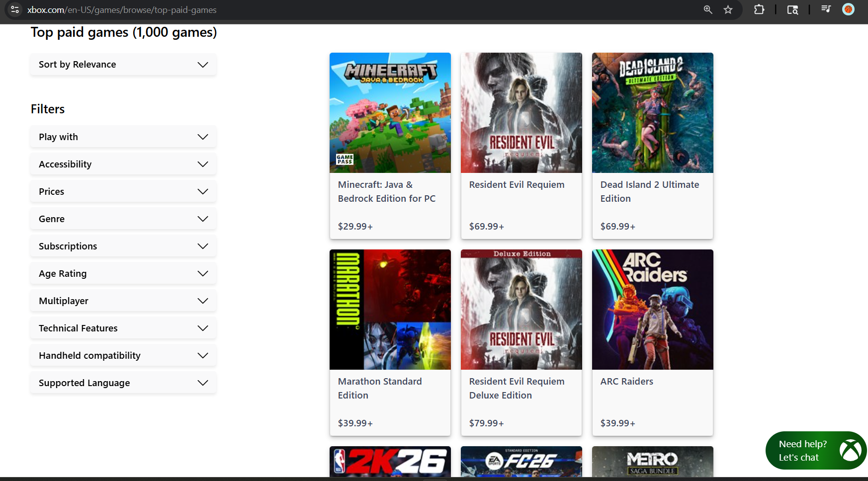Viewport: 868px width, 481px height.
Task: Open the Sort by Relevance dropdown
Action: 123,65
